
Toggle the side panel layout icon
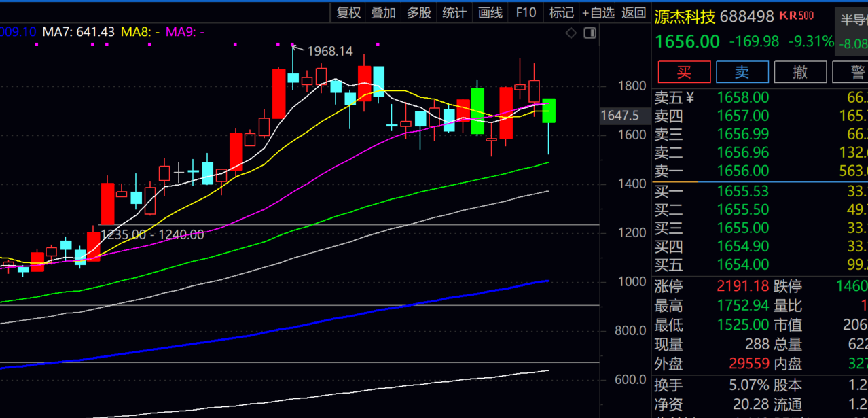[x=590, y=33]
